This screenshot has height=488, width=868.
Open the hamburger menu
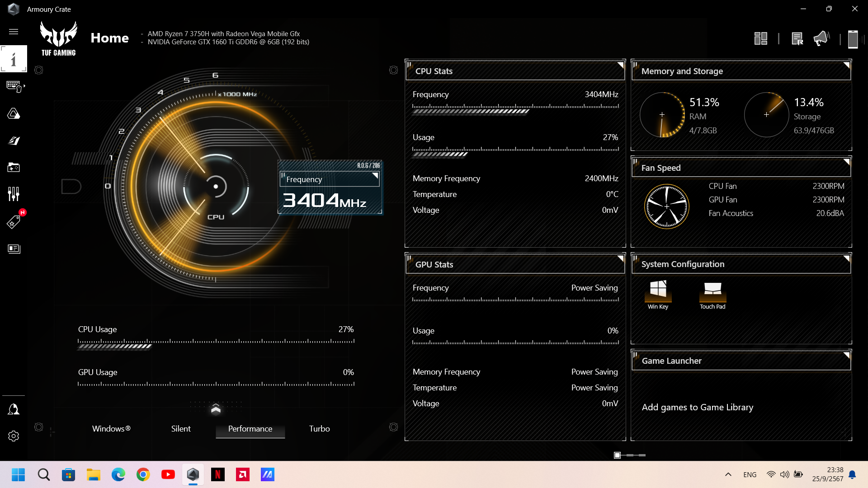(x=14, y=32)
